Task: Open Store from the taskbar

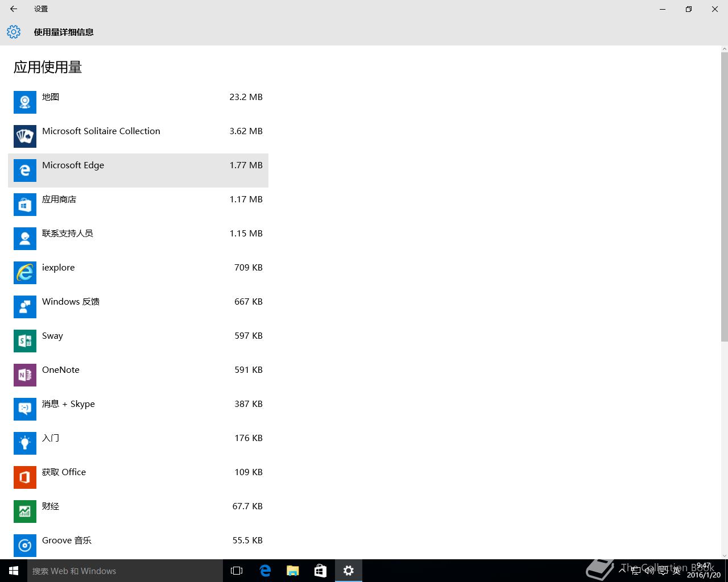Action: 321,571
